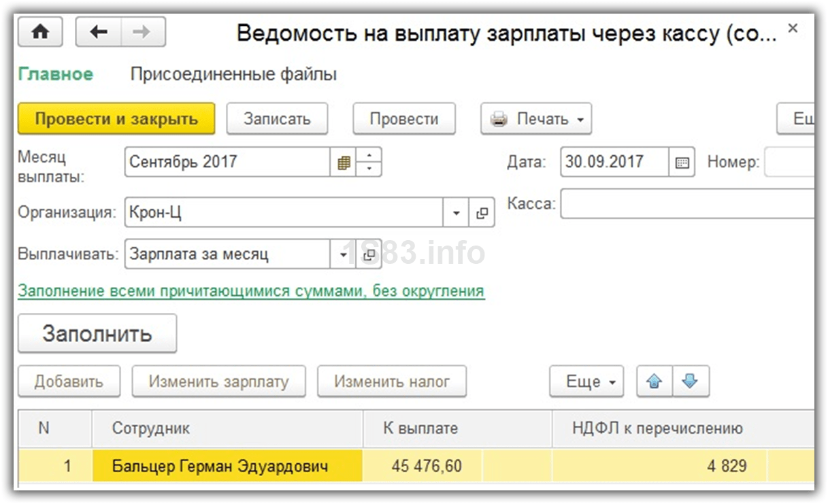Switch to the Главное tab
The height and width of the screenshot is (504, 828).
coord(56,74)
